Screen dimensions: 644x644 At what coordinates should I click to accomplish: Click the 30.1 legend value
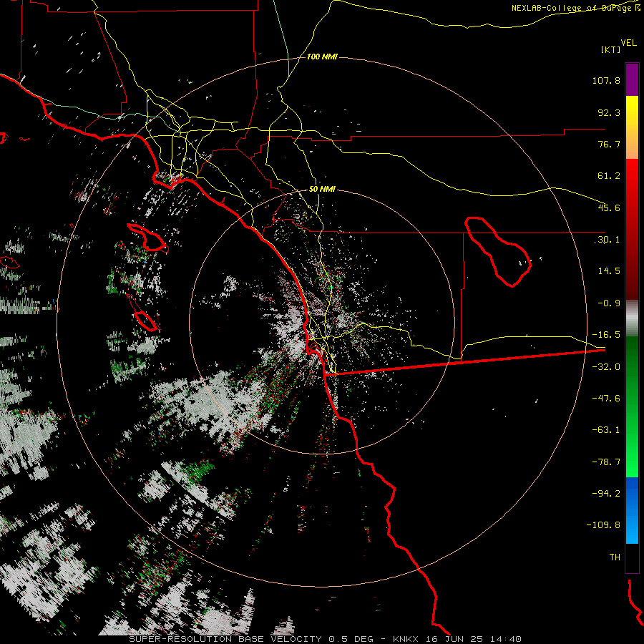coord(608,240)
